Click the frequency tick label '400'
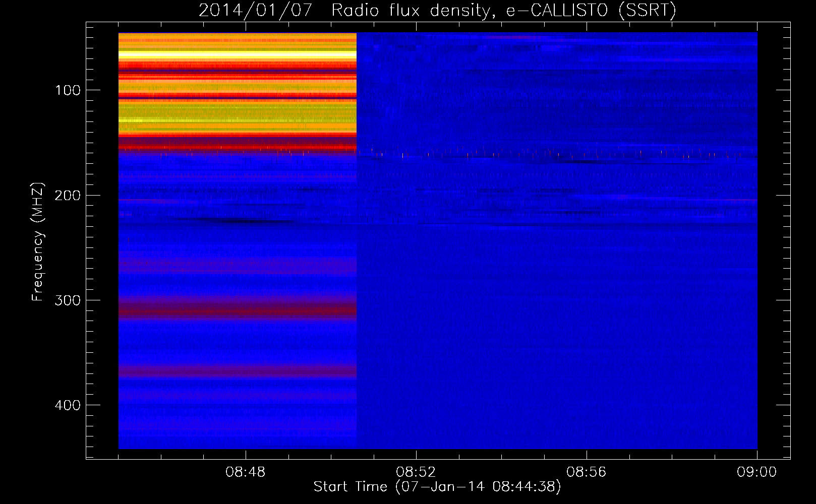Image resolution: width=816 pixels, height=504 pixels. (x=68, y=405)
